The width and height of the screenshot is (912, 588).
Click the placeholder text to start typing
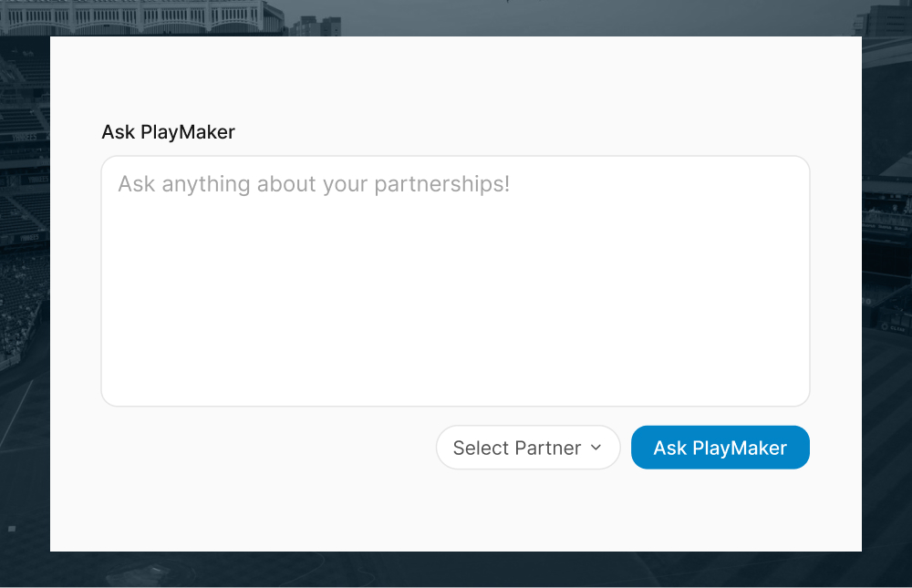click(x=314, y=183)
